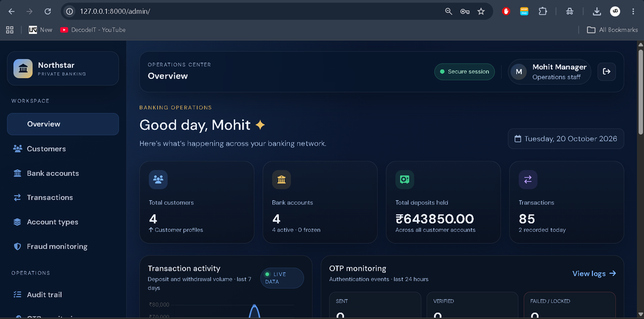Open Transactions in sidebar

click(x=63, y=198)
